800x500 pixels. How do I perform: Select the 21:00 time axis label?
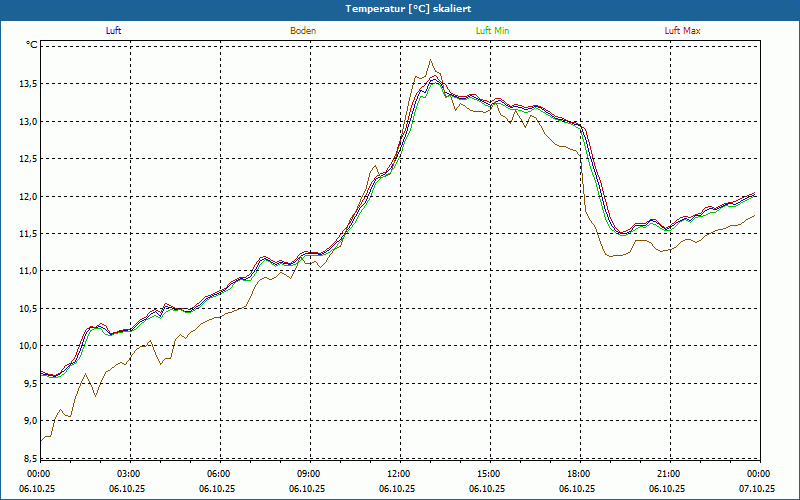tap(669, 474)
